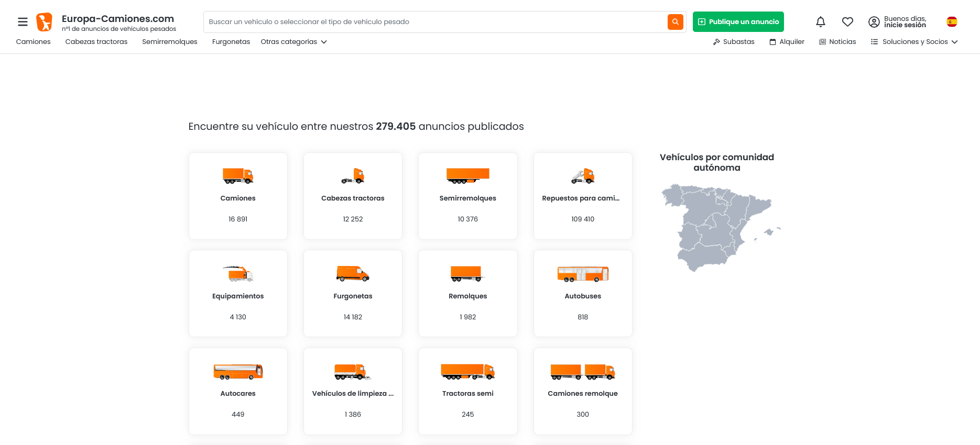Click the Spanish flag language icon
Image resolution: width=980 pixels, height=445 pixels.
coord(952,22)
